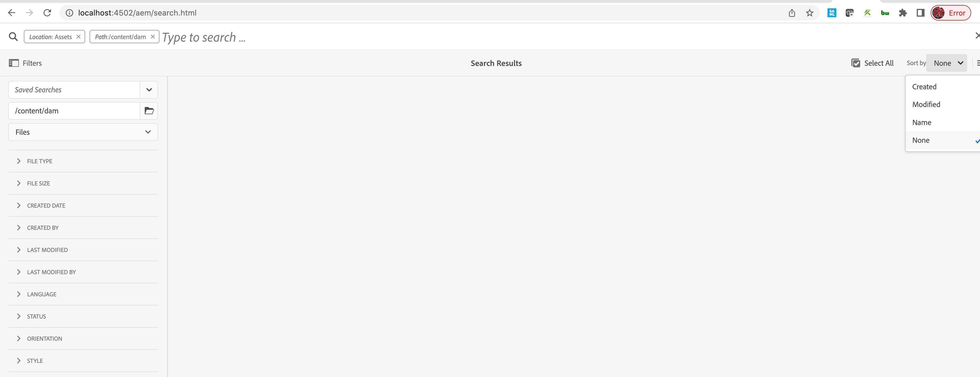Remove the Path:/content/dam tag
980x377 pixels.
point(153,37)
